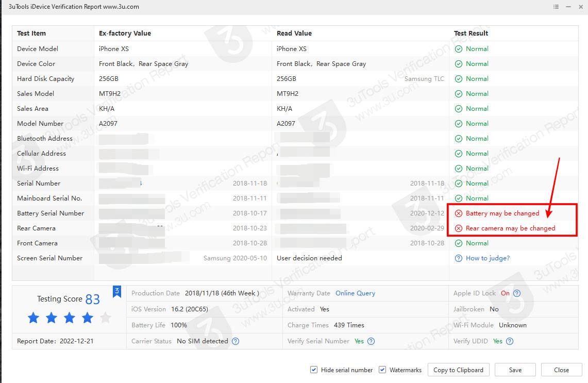The height and width of the screenshot is (383, 588).
Task: Click the Save button
Action: click(x=515, y=370)
